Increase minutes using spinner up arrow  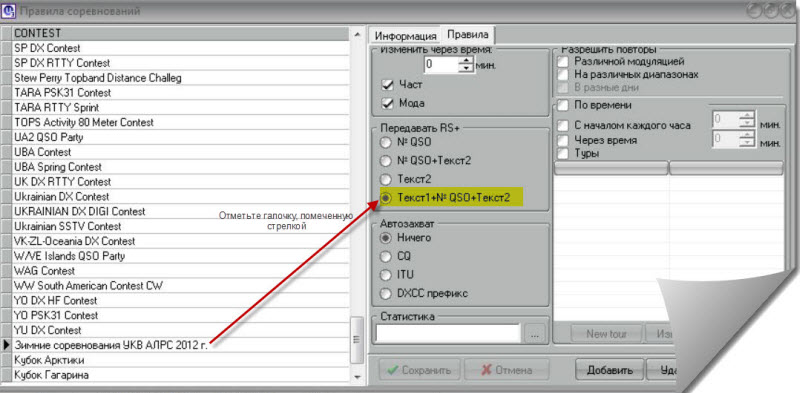466,61
